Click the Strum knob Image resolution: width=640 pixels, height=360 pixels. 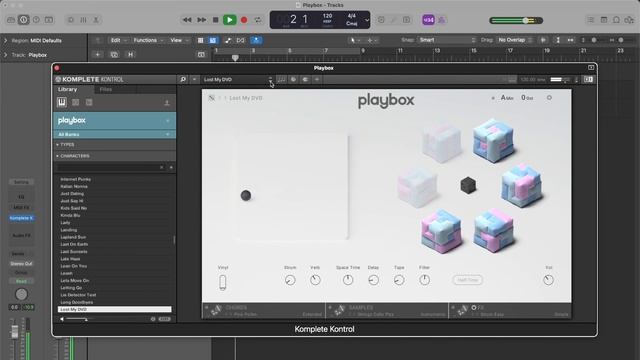point(290,280)
